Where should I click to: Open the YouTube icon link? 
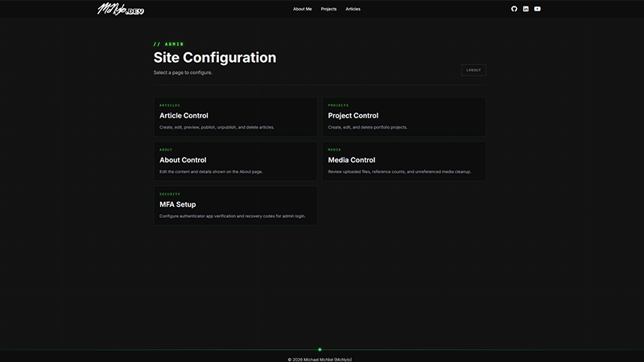click(537, 9)
